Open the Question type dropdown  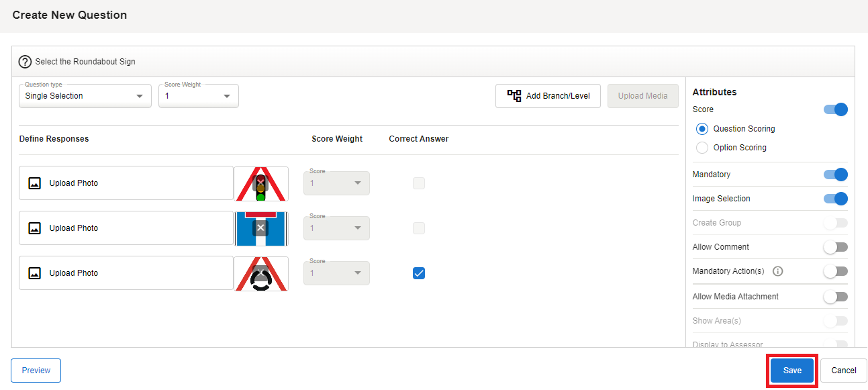[x=85, y=96]
